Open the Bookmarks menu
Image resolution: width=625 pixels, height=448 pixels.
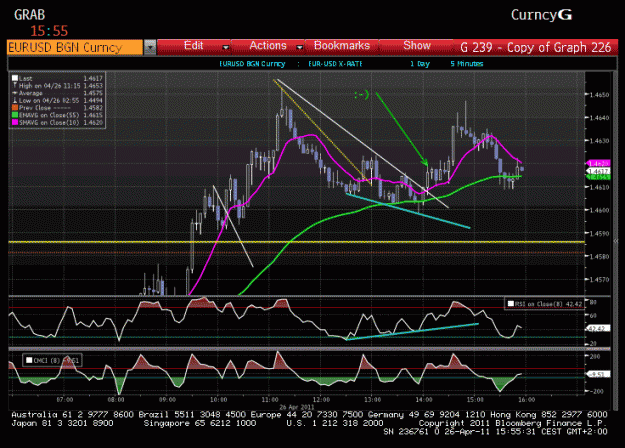(342, 46)
